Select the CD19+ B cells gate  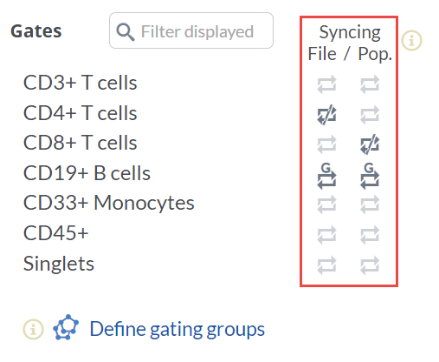coord(87,173)
